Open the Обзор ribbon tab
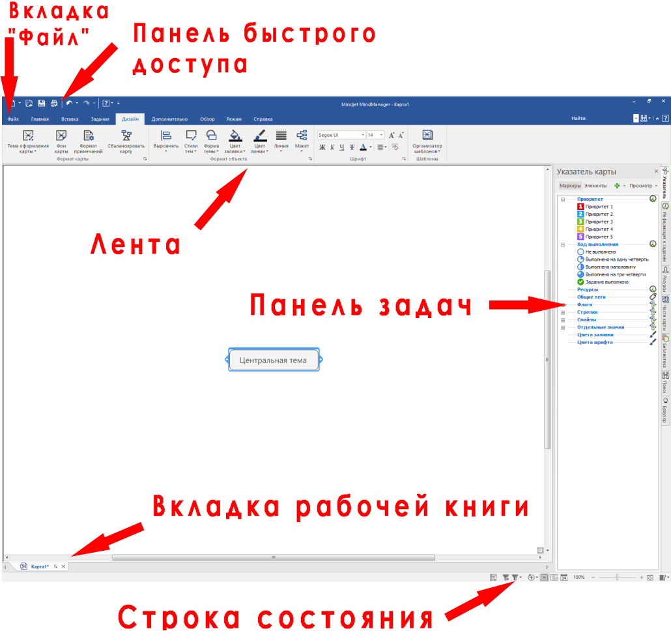The width and height of the screenshot is (671, 644). (207, 119)
